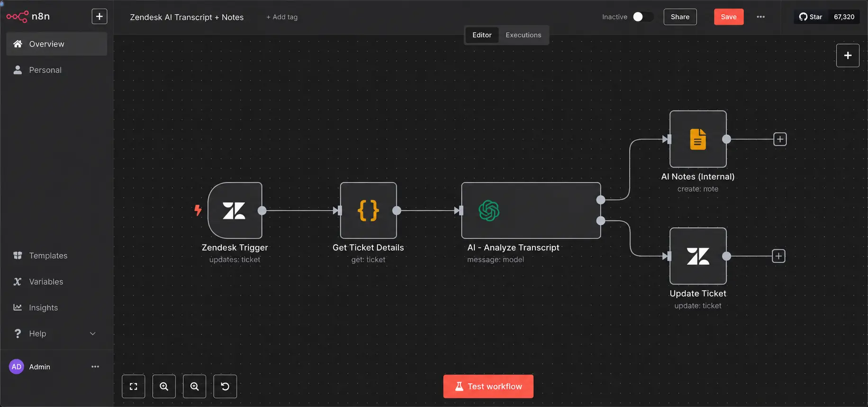
Task: Click the 'update: ticket' subtitle
Action: (x=698, y=306)
